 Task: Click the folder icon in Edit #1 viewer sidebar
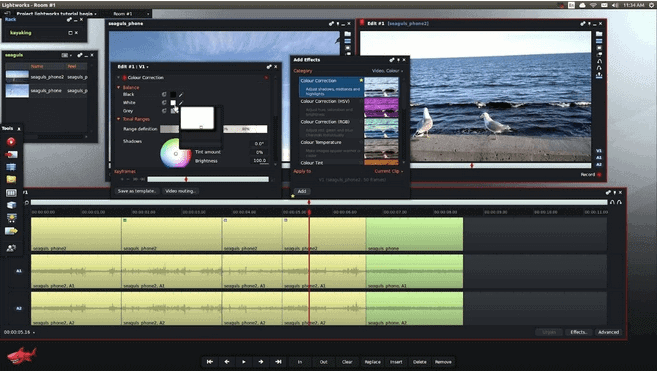599,34
